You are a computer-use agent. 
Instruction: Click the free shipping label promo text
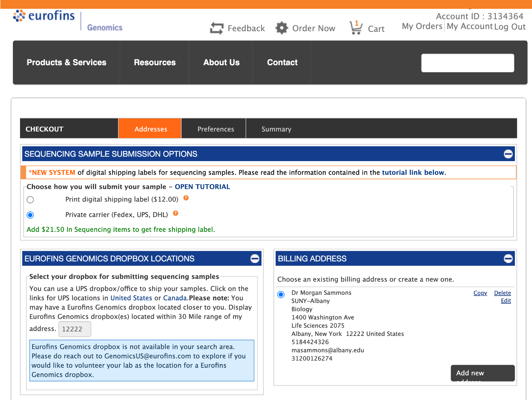click(x=121, y=230)
